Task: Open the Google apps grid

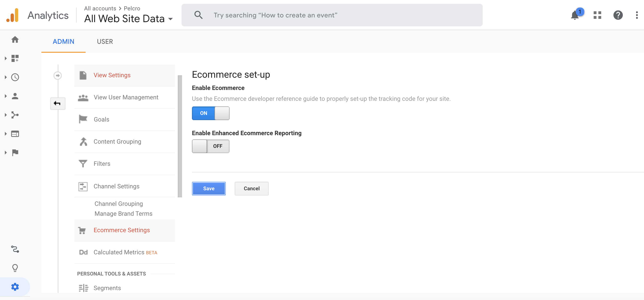Action: 597,15
